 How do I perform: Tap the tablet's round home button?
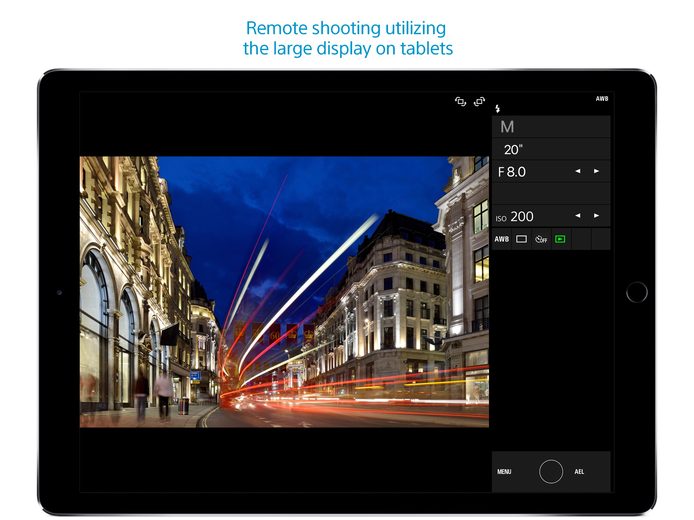637,292
